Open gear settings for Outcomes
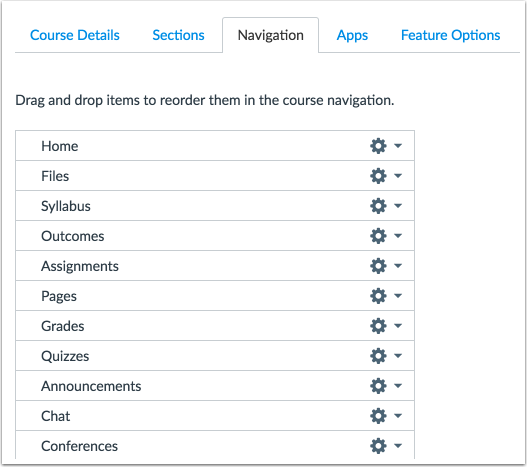The image size is (528, 467). click(x=378, y=236)
